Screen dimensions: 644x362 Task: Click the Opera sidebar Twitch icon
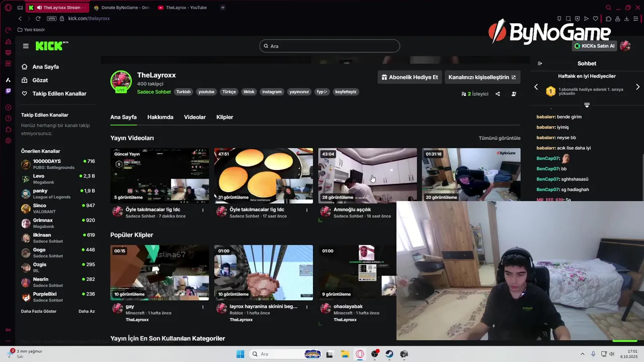pyautogui.click(x=8, y=91)
